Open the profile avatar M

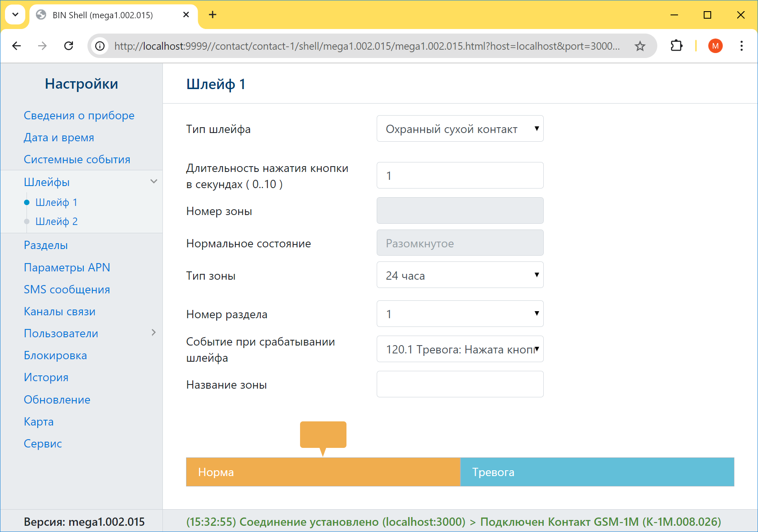click(x=715, y=46)
